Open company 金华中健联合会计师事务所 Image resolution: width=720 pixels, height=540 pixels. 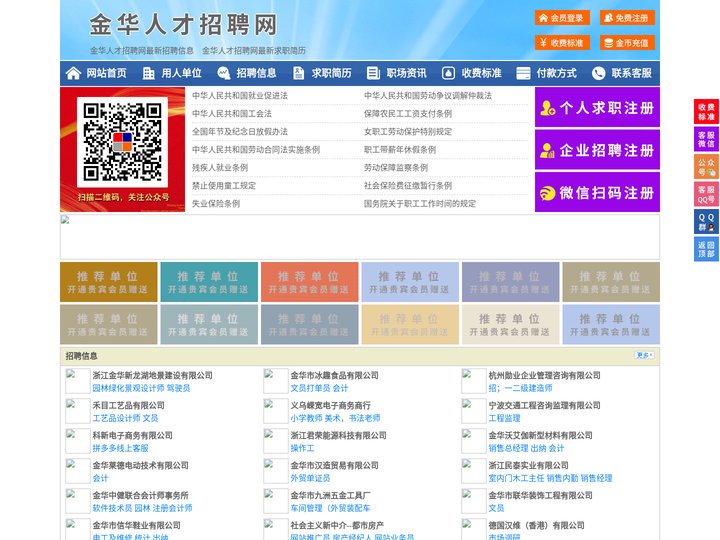[141, 495]
